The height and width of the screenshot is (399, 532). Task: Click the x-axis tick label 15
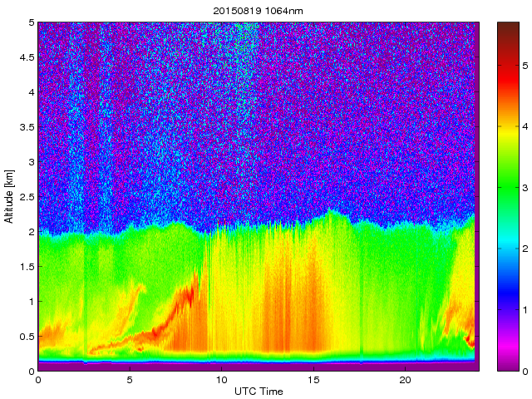tap(313, 380)
